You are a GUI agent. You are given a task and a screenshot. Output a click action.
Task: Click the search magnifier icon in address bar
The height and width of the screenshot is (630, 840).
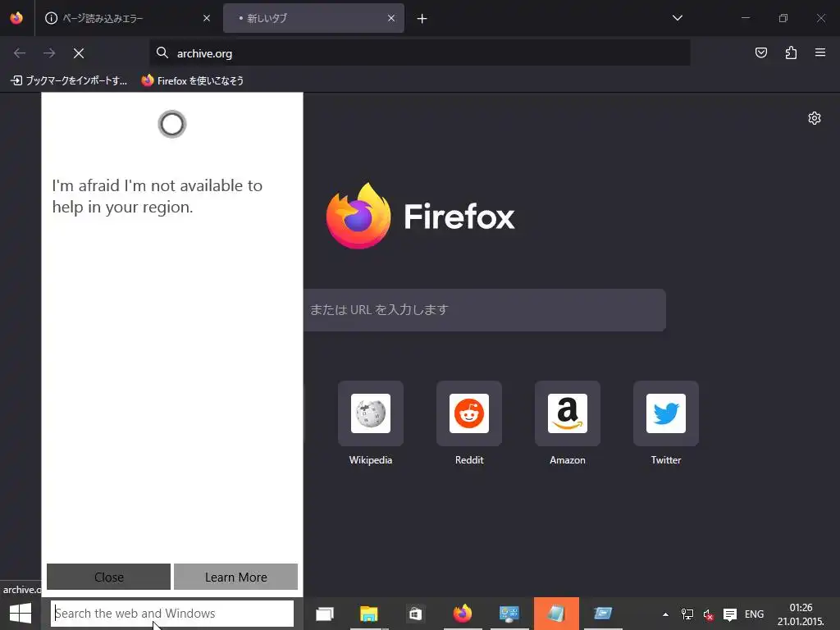pyautogui.click(x=162, y=52)
